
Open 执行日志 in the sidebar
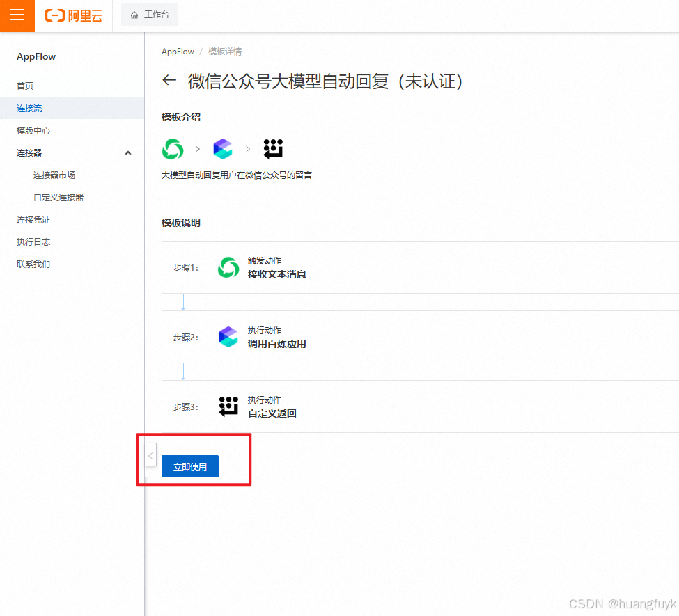point(33,242)
